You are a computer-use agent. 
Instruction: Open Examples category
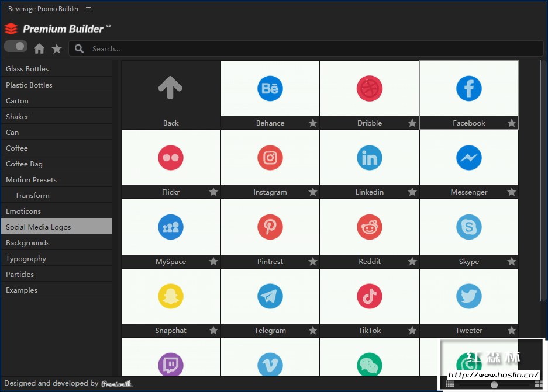(x=57, y=290)
